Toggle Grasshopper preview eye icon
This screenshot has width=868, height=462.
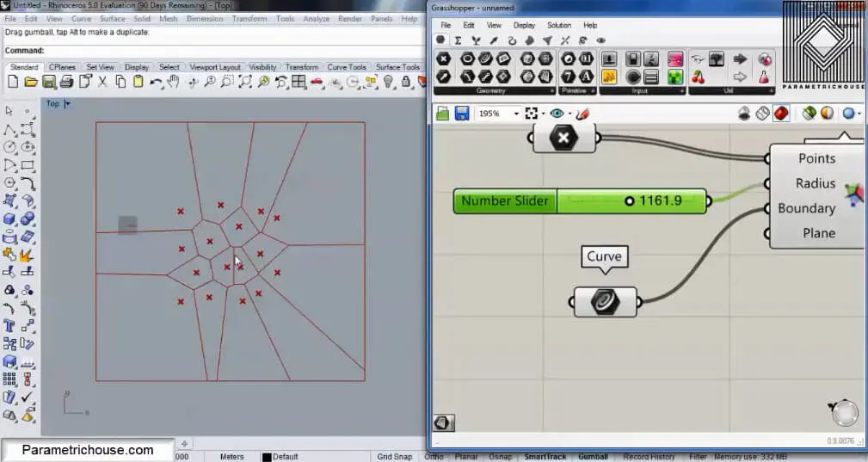(x=557, y=114)
